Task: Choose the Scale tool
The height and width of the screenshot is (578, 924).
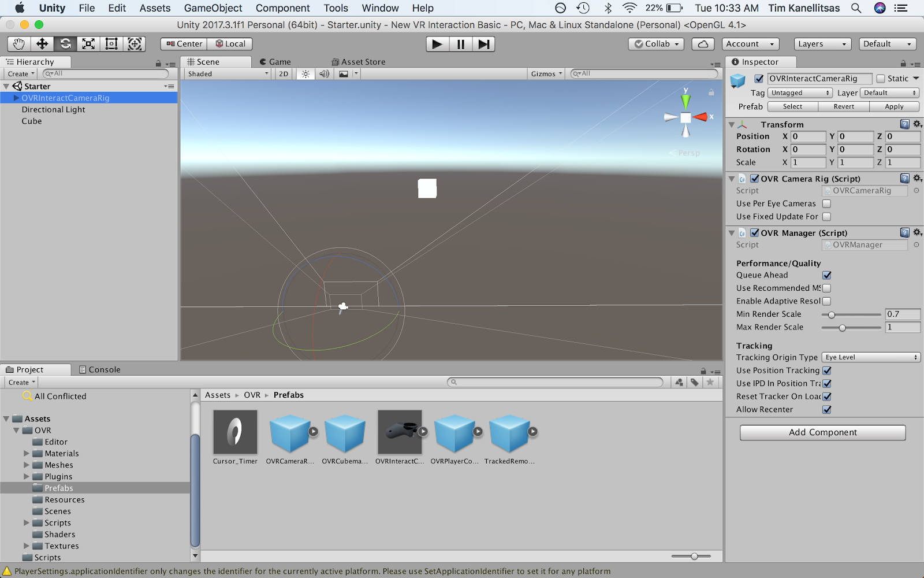Action: pyautogui.click(x=88, y=44)
